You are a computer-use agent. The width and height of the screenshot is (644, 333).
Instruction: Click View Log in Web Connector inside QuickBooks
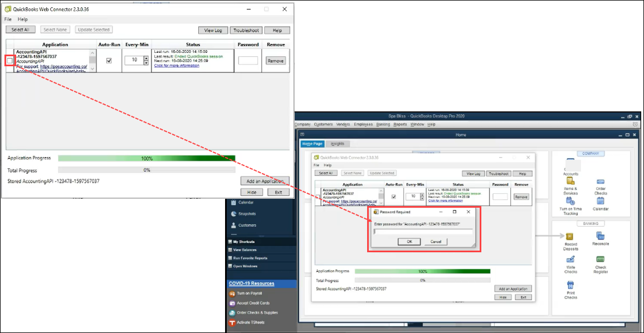click(474, 173)
